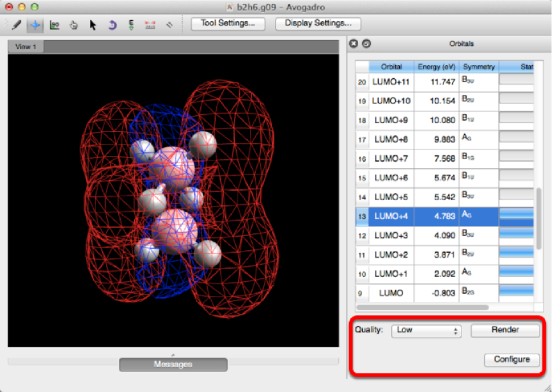This screenshot has width=552, height=392.
Task: Choose the Align tool
Action: click(169, 25)
